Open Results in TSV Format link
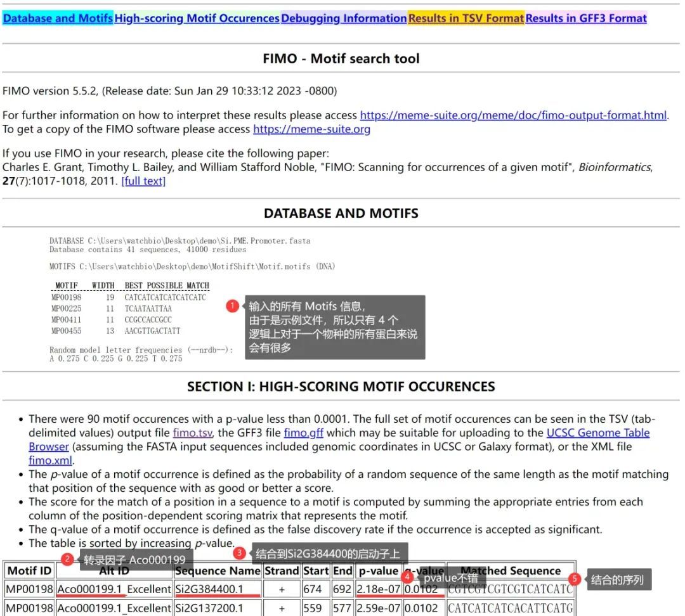This screenshot has height=616, width=685. 466,18
